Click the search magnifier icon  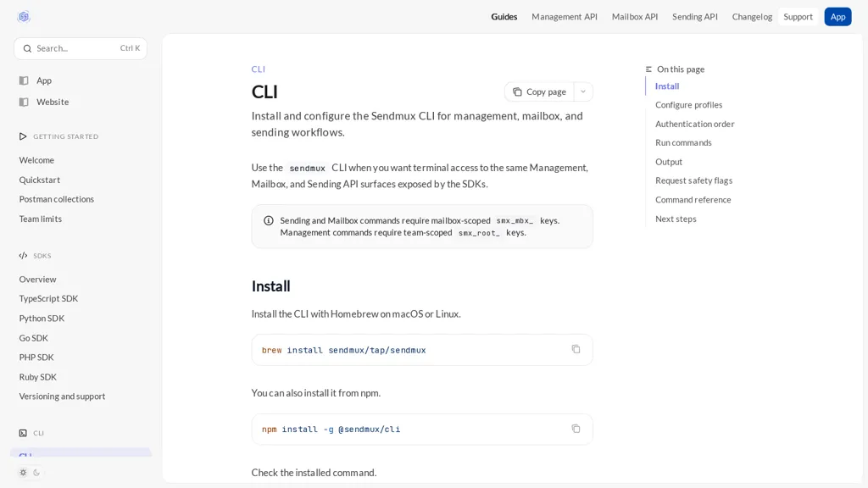[27, 48]
